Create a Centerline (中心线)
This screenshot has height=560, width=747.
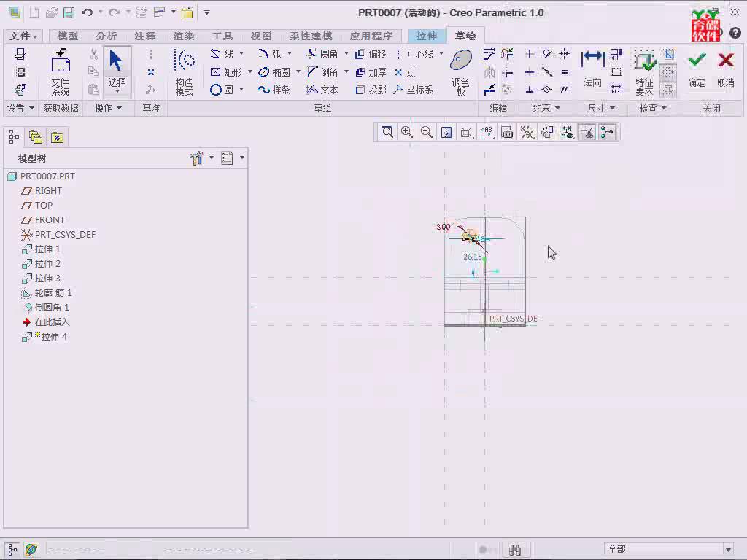point(414,54)
